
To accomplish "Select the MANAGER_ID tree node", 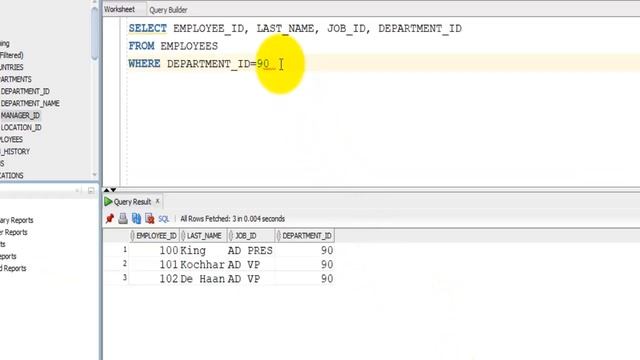I will (x=20, y=116).
